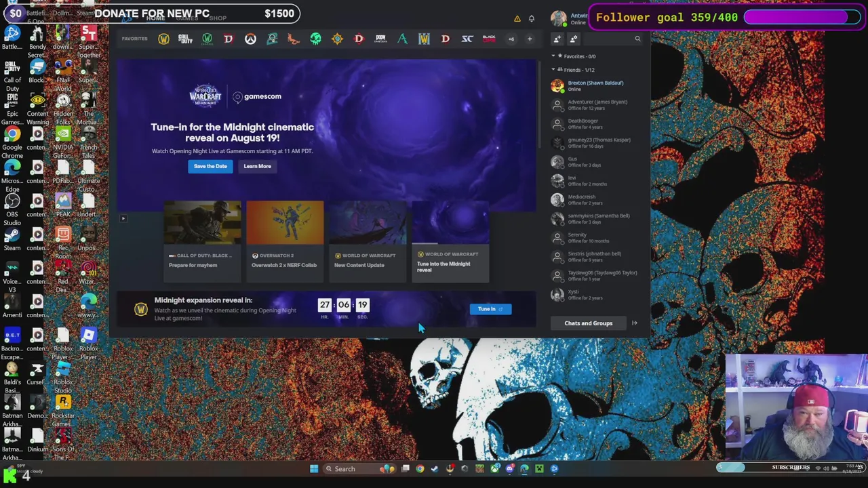The image size is (868, 488).
Task: Open Roblox Studio desktop shortcut
Action: (x=63, y=377)
